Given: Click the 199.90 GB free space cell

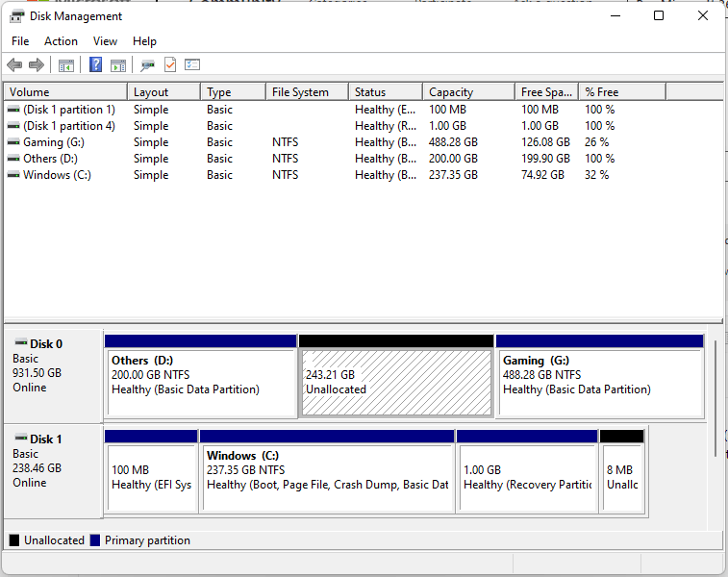Looking at the screenshot, I should (x=545, y=159).
